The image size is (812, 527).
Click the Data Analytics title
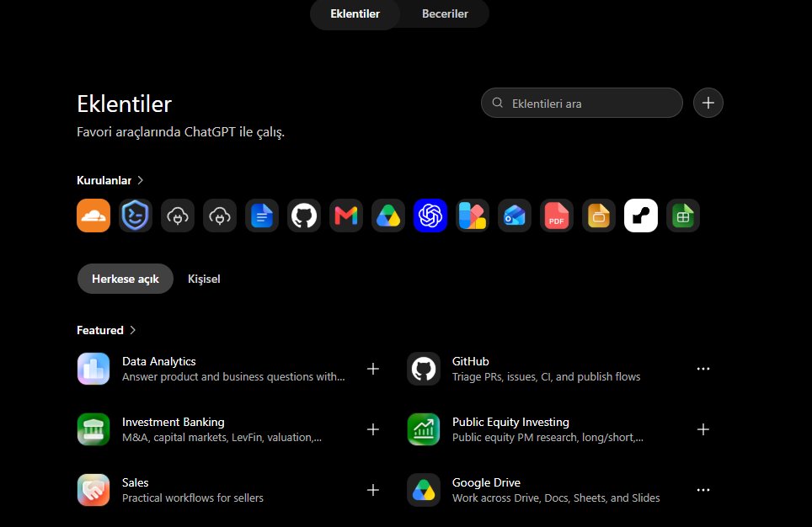(159, 361)
